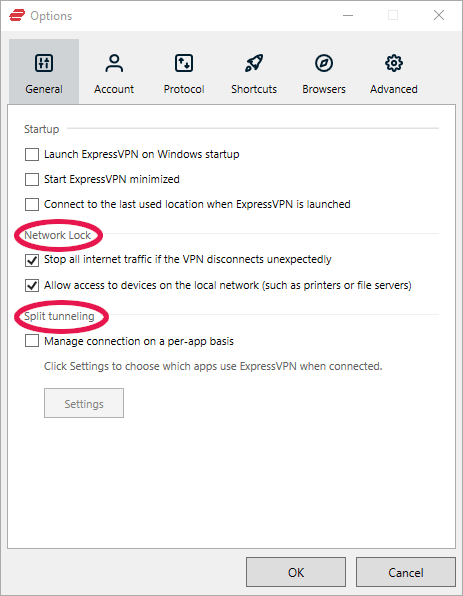Disable local network device access checkbox
Image resolution: width=463 pixels, height=596 pixels.
pyautogui.click(x=32, y=285)
